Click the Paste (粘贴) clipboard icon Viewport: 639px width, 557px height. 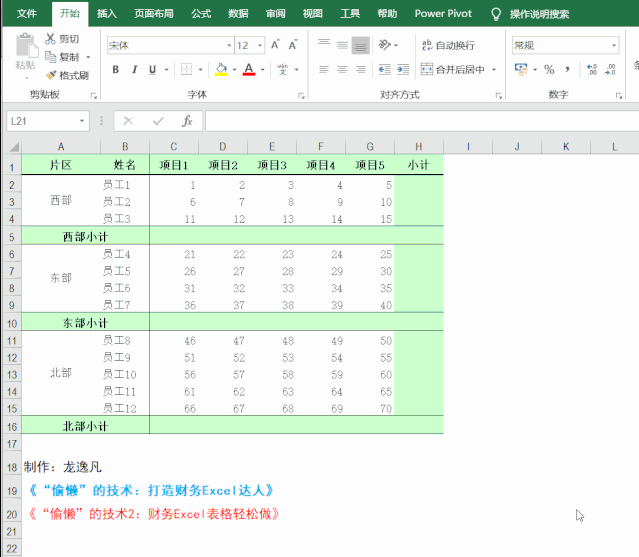pyautogui.click(x=26, y=46)
